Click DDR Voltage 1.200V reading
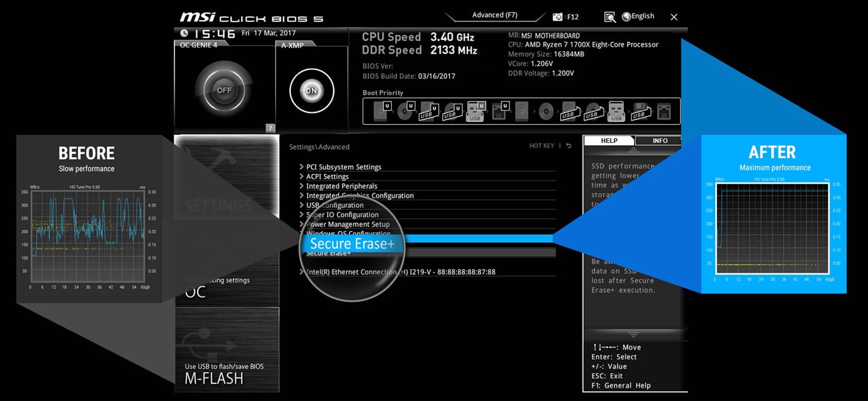Image resolution: width=868 pixels, height=401 pixels. (x=541, y=74)
